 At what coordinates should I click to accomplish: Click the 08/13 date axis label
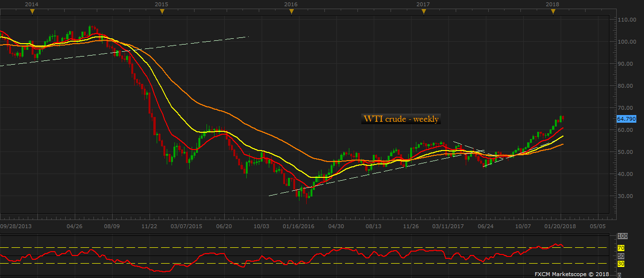[374, 226]
